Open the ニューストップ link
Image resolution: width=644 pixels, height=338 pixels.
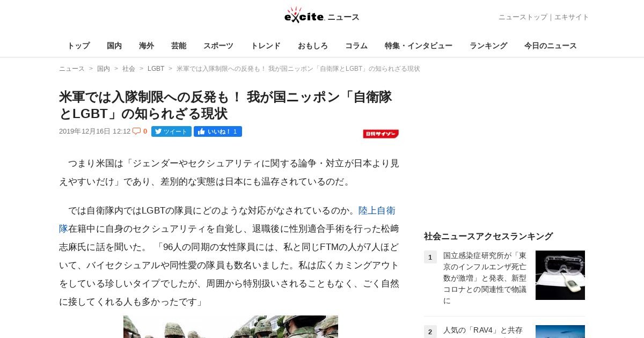point(523,17)
